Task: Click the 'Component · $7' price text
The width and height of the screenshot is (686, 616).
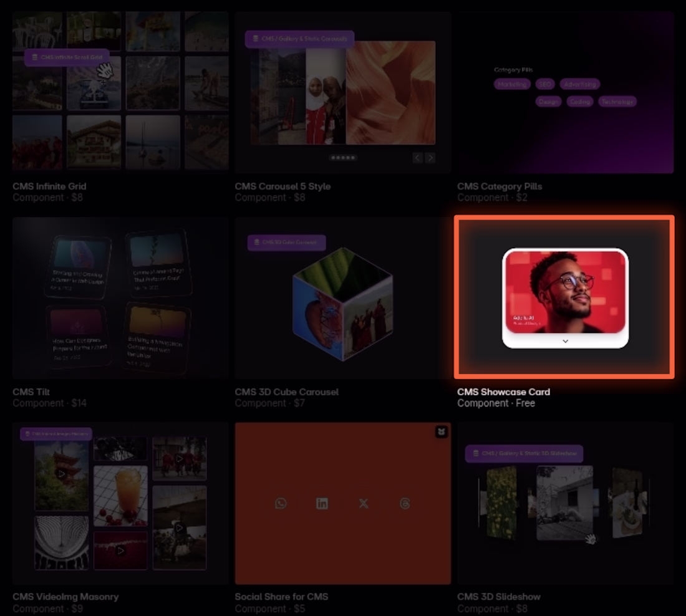Action: [269, 403]
